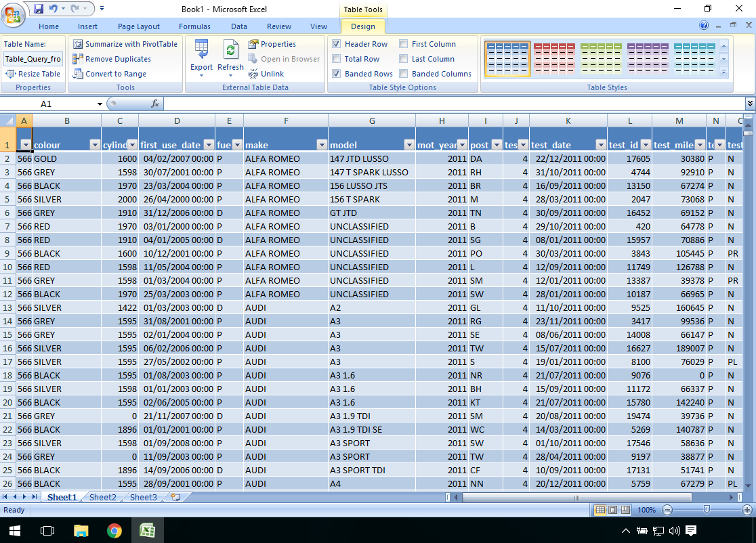Viewport: 756px width, 543px height.
Task: Open the make column filter dropdown
Action: tap(320, 145)
